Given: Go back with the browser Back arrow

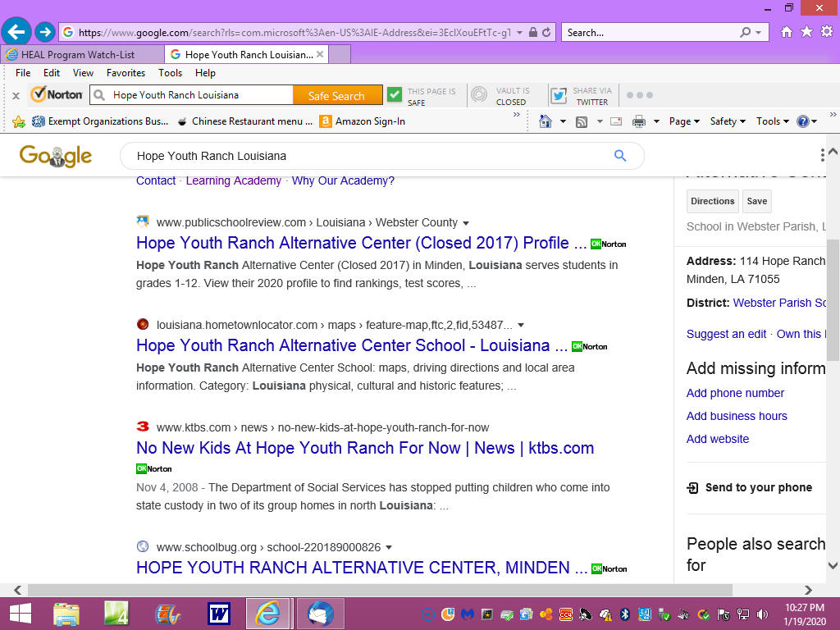Looking at the screenshot, I should point(16,32).
